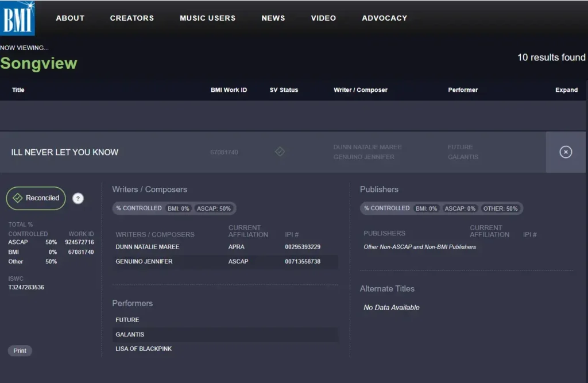Click the question mark help icon
This screenshot has height=383, width=588.
(78, 198)
